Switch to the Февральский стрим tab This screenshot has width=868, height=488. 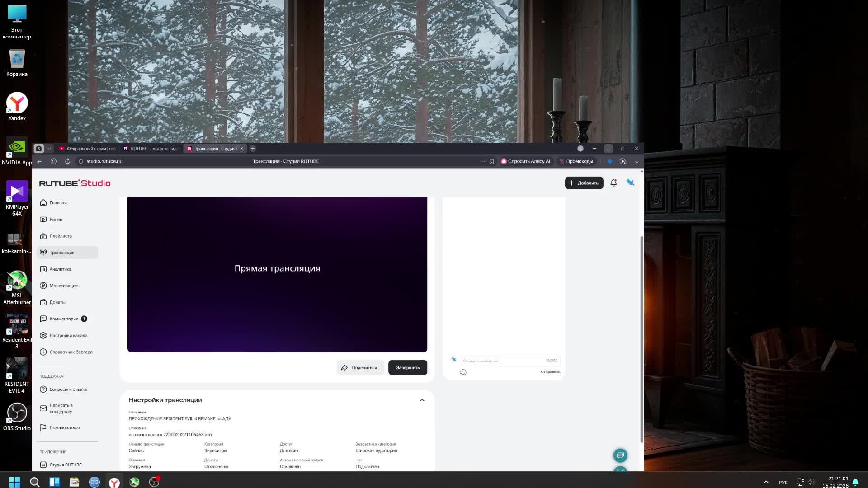click(x=88, y=149)
